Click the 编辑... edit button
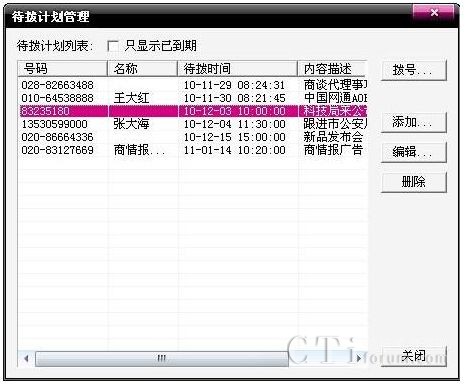The height and width of the screenshot is (384, 465). click(x=413, y=152)
